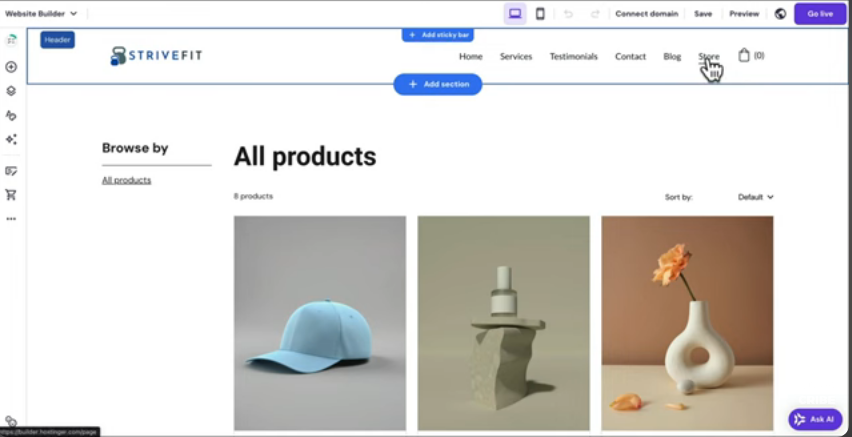
Task: Switch to mobile preview mode
Action: point(540,14)
